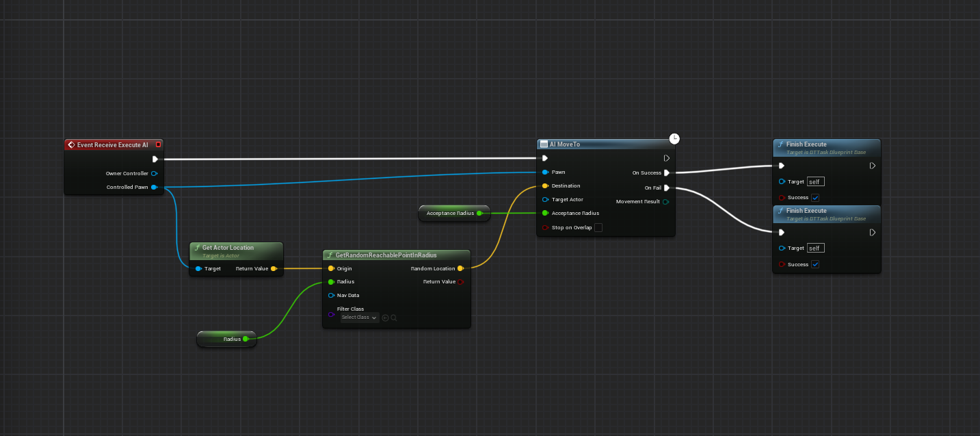Click the Owner Controller output pin
Image resolution: width=980 pixels, height=436 pixels.
coord(154,173)
